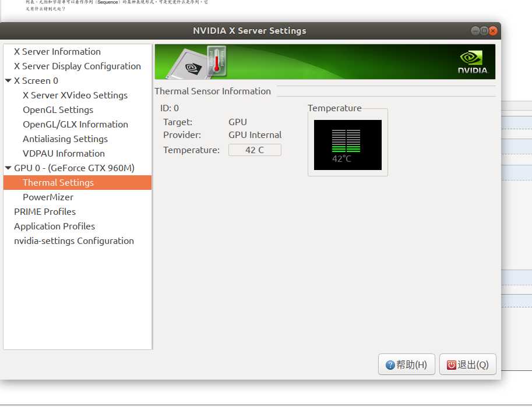Collapse the GPU 0 tree arrow
Screen dimensions: 532x407
pyautogui.click(x=9, y=168)
